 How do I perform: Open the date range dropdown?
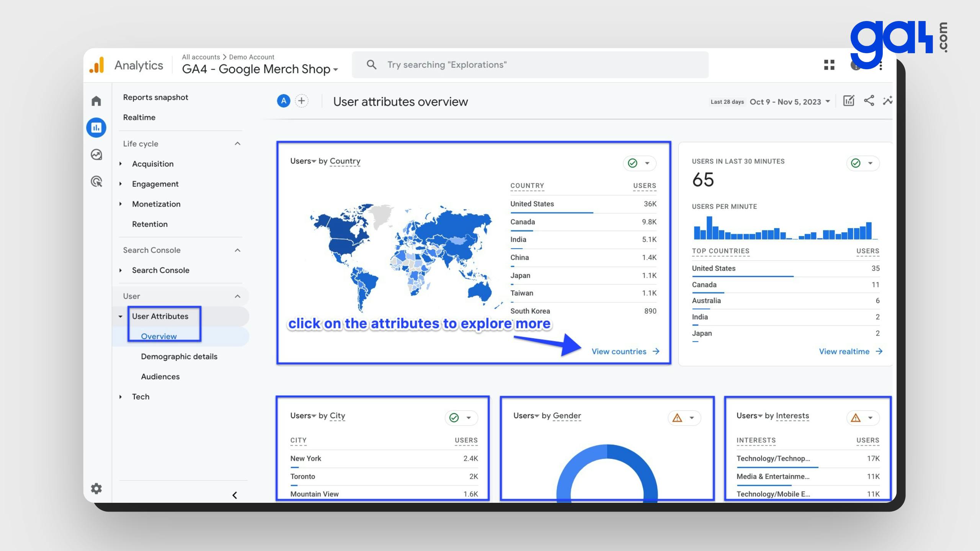tap(789, 102)
